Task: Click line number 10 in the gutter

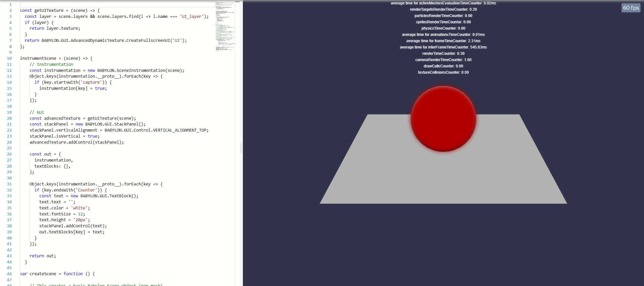Action: (x=9, y=58)
